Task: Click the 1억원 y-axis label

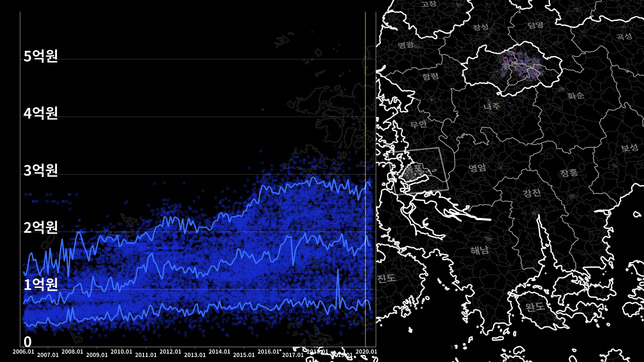Action: (x=41, y=285)
